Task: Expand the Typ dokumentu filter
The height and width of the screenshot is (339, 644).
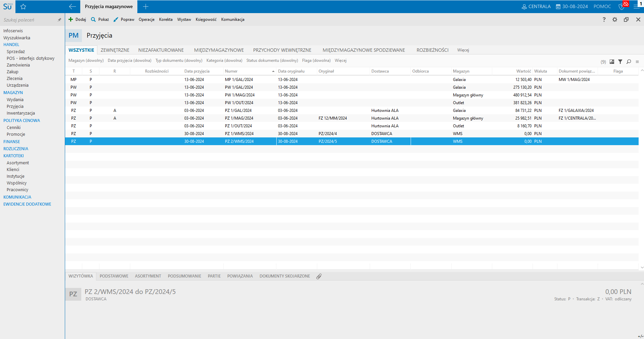Action: point(179,60)
